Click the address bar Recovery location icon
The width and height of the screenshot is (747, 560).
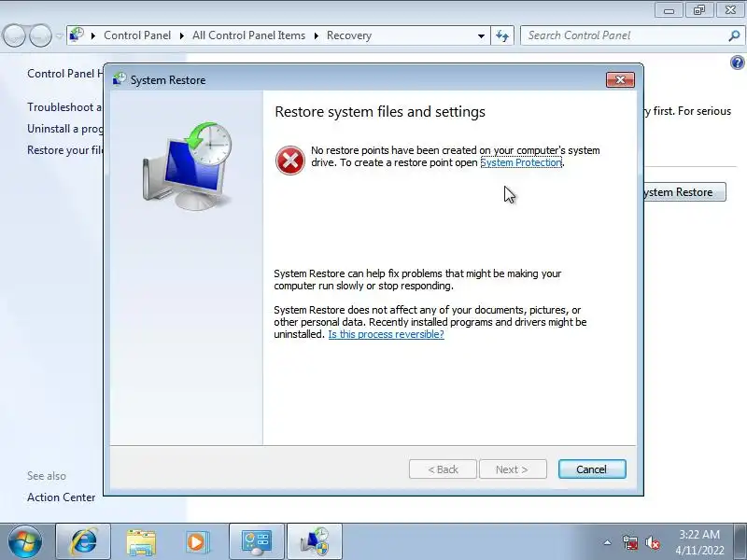[x=77, y=35]
